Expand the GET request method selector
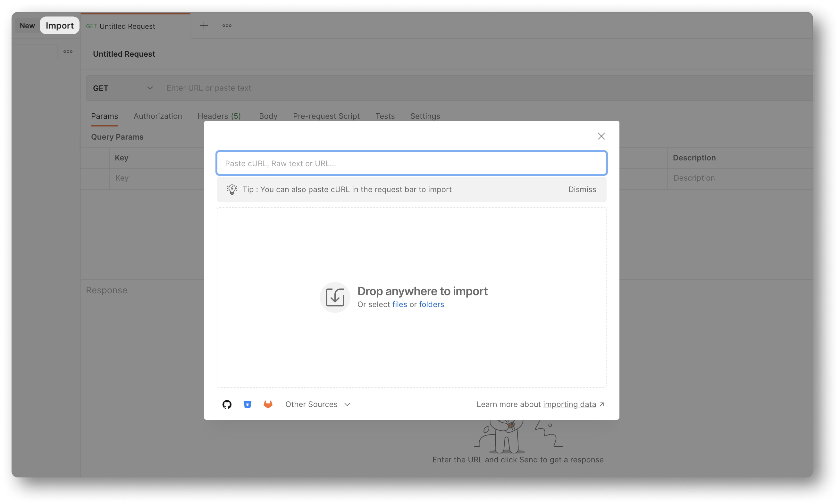This screenshot has height=504, width=840. 122,87
